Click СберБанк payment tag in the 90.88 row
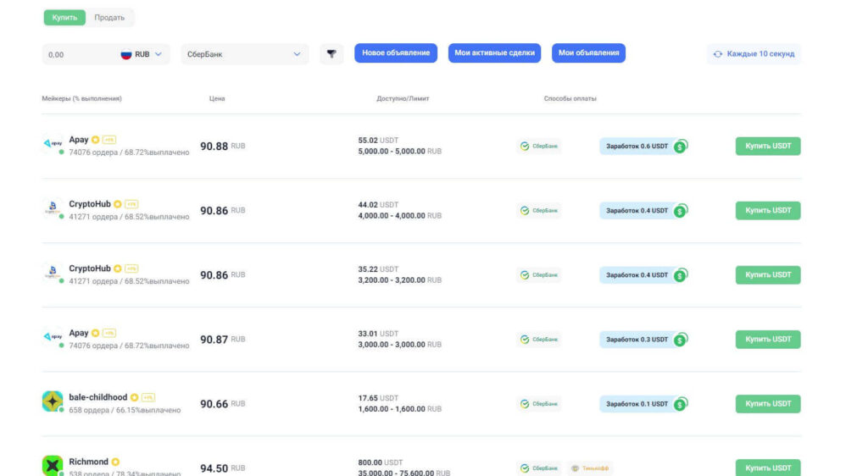Image resolution: width=868 pixels, height=476 pixels. pyautogui.click(x=539, y=146)
